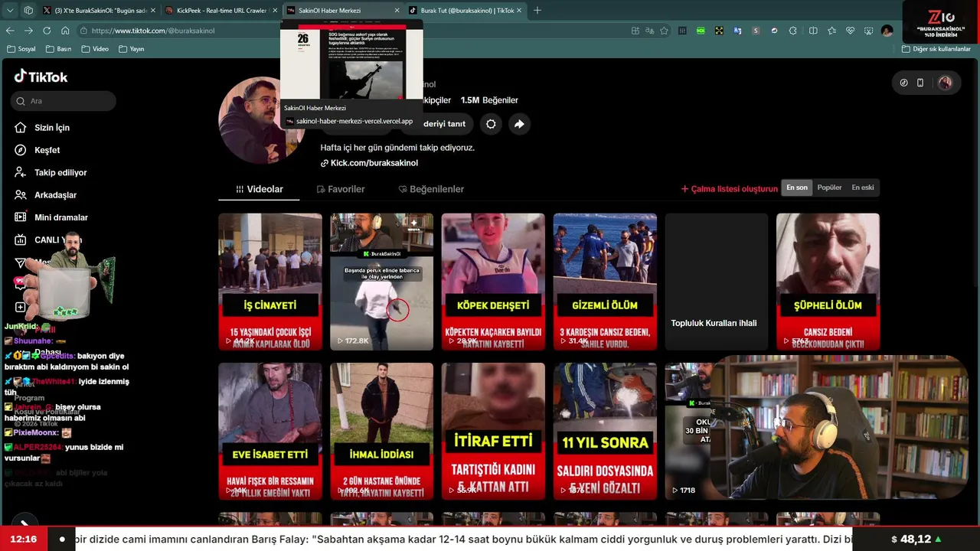Open the Topluluk Kuralları ihlali video tile

716,282
